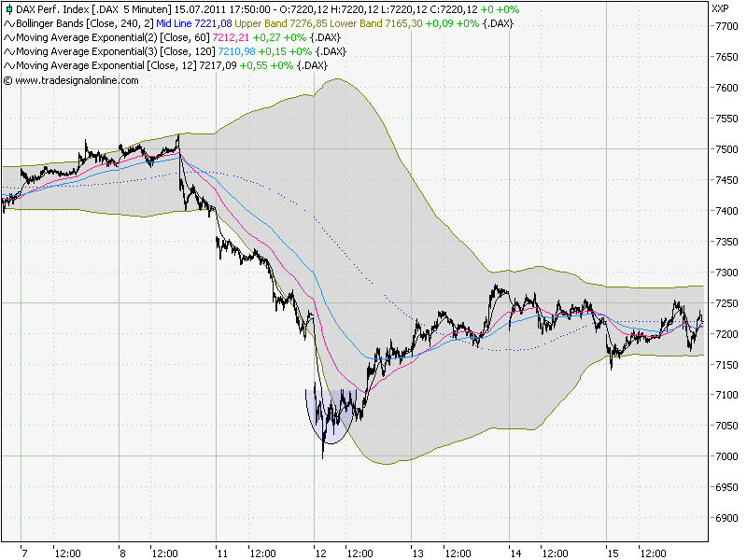Viewport: 747px width, 560px height.
Task: Click the price scale on the right axis
Action: pyautogui.click(x=719, y=280)
